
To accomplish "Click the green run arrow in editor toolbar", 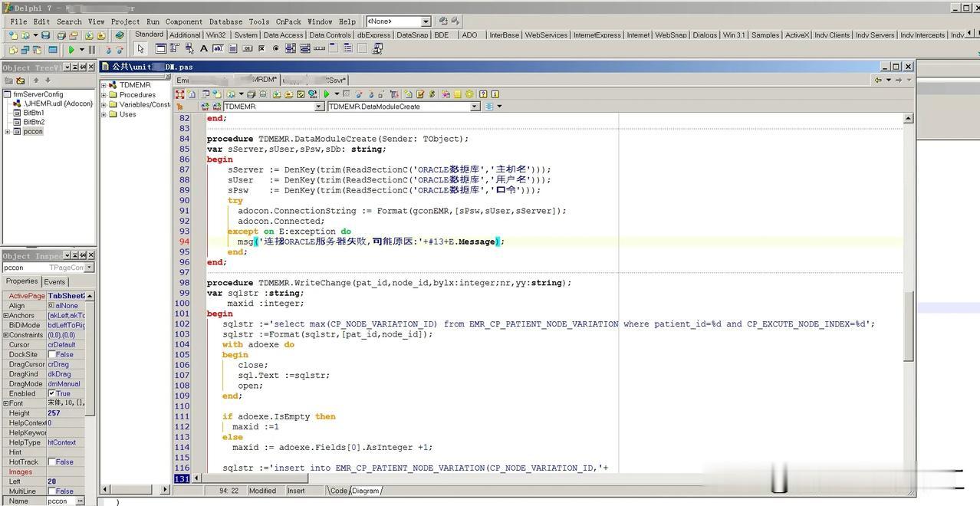I will (327, 94).
